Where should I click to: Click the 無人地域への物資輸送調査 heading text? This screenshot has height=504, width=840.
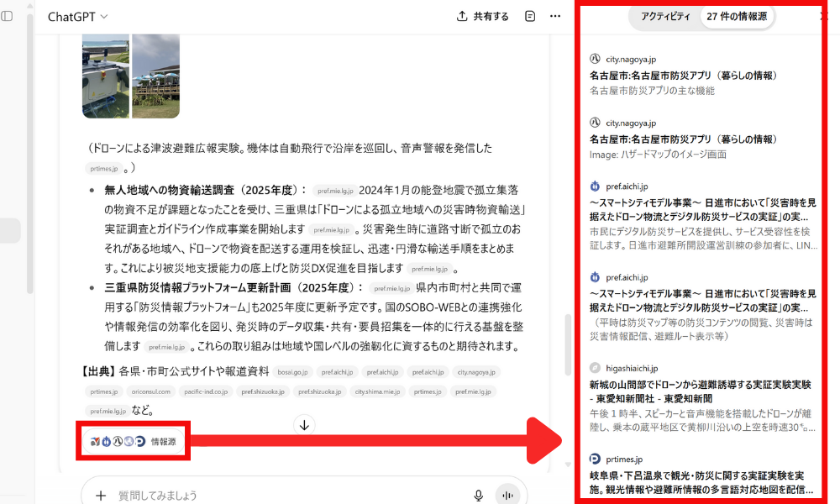(x=170, y=190)
